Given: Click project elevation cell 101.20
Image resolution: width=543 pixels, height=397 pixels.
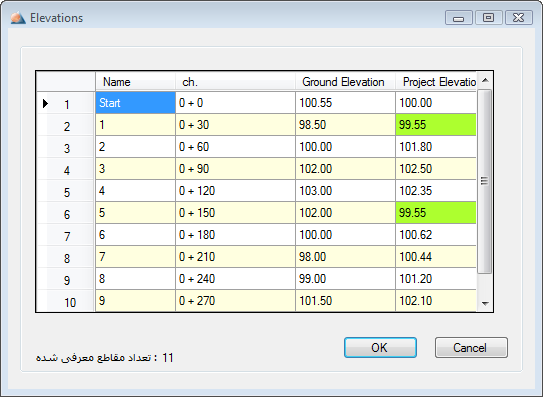Looking at the screenshot, I should click(436, 279).
